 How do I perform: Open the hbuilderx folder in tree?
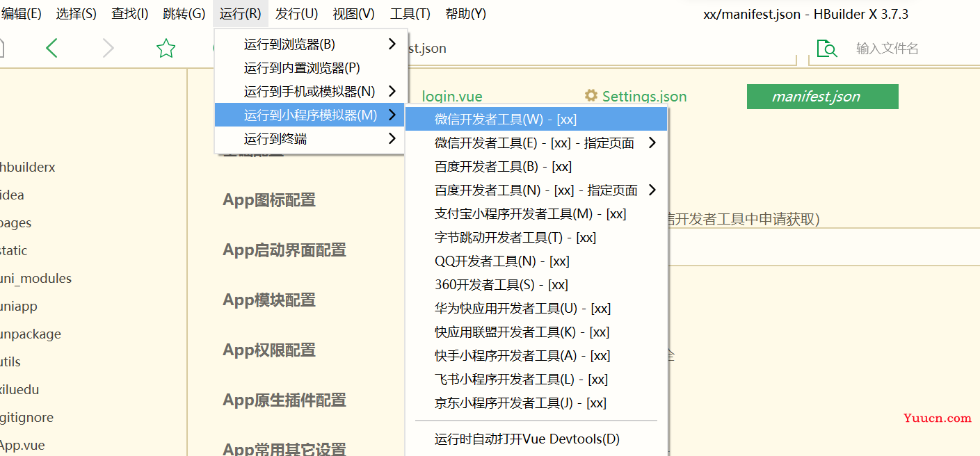[28, 168]
